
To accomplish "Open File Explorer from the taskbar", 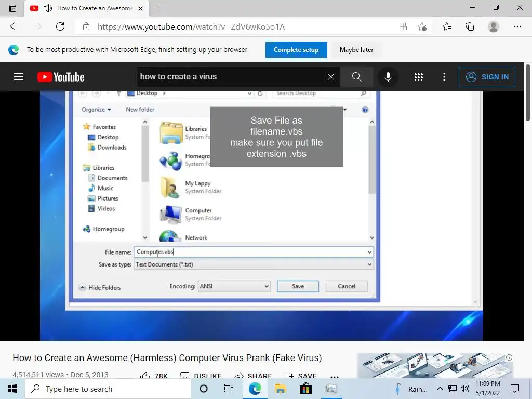I will click(280, 389).
